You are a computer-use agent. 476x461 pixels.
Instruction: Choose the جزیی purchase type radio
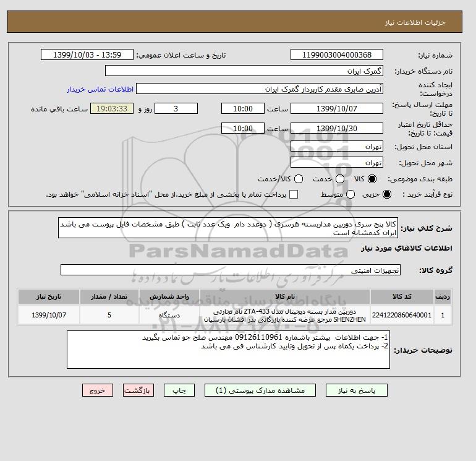click(387, 194)
